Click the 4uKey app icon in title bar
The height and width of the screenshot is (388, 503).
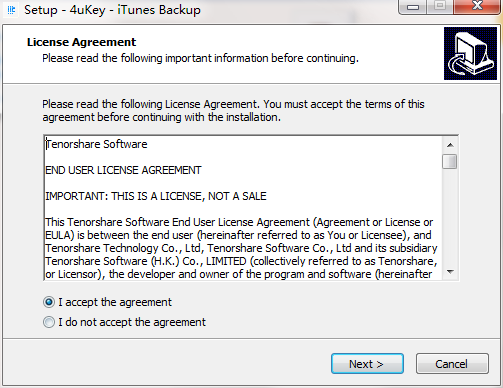point(11,10)
